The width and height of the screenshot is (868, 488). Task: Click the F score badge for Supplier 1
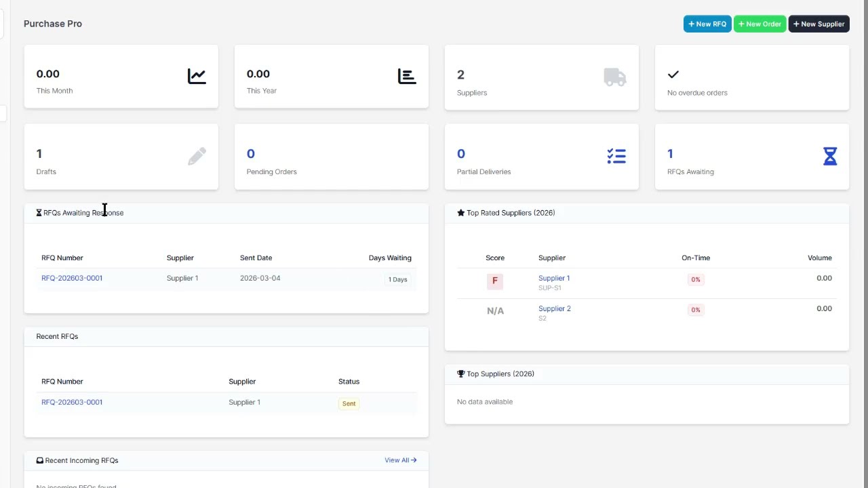click(x=495, y=281)
